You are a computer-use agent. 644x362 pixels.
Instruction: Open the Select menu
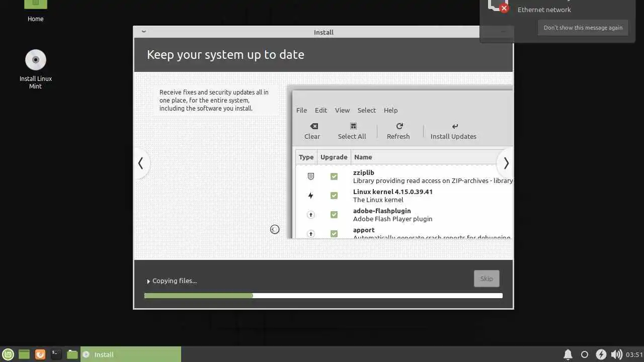[367, 110]
